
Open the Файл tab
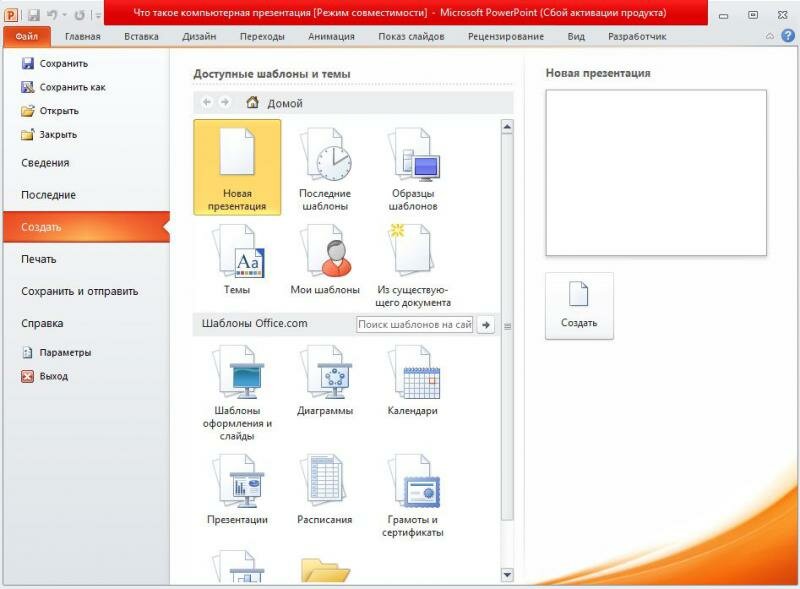point(27,36)
